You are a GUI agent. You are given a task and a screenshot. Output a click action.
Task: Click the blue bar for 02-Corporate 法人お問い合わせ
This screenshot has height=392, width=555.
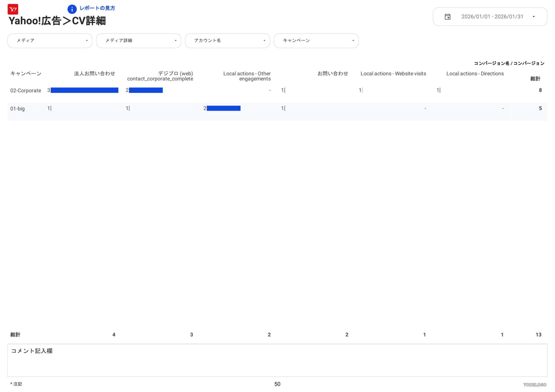pyautogui.click(x=84, y=90)
